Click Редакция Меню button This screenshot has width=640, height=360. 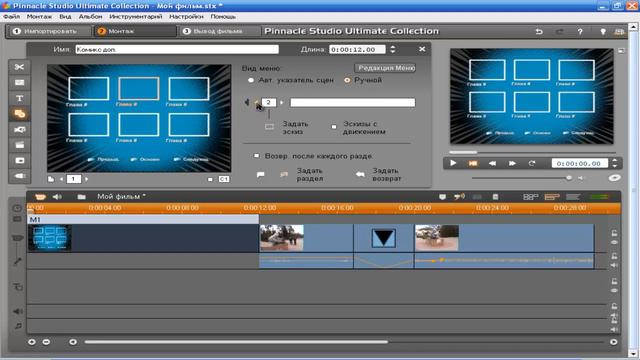385,68
